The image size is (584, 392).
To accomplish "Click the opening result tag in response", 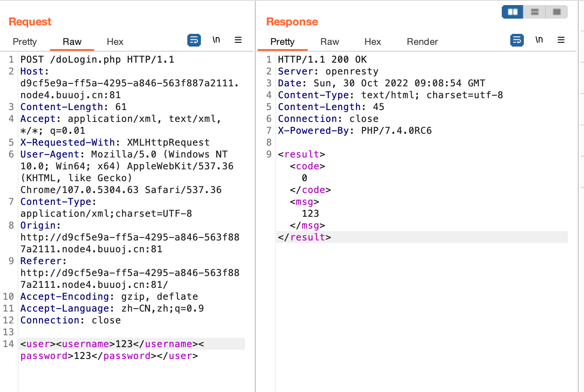I will pos(302,155).
